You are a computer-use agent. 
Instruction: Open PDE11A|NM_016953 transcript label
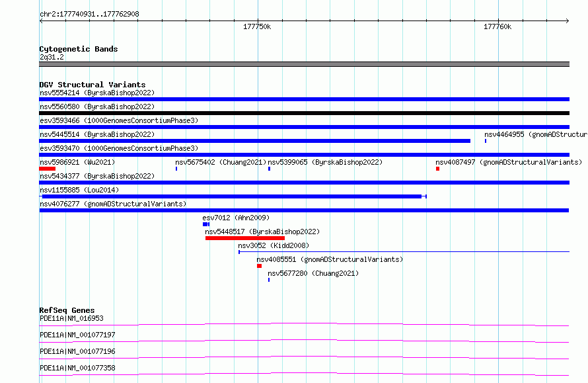71,318
